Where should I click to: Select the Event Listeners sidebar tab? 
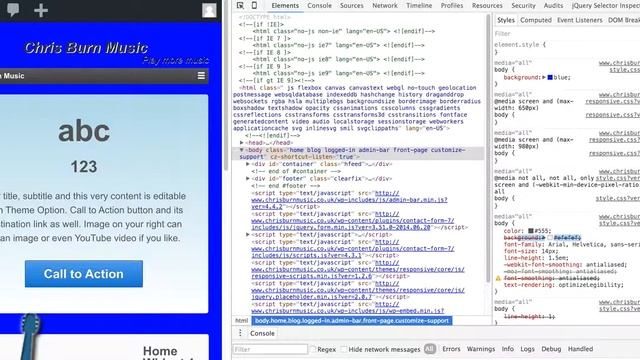point(580,20)
